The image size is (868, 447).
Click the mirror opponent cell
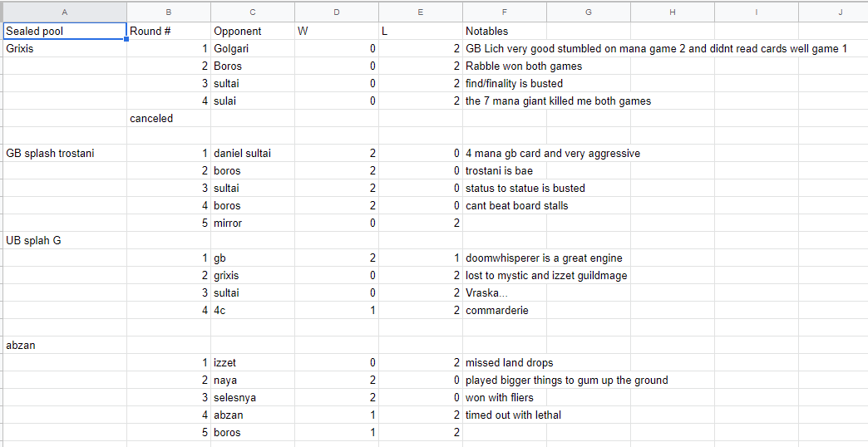point(253,223)
